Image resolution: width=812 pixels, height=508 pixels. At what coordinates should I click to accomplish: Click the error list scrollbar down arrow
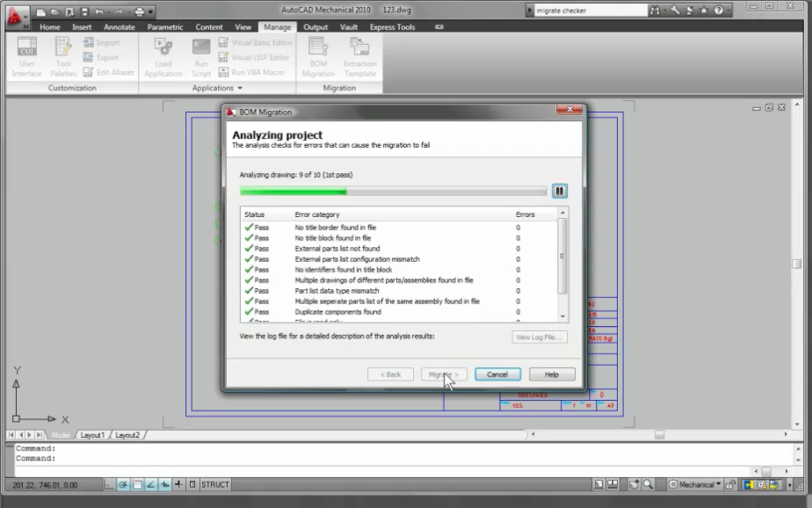click(x=562, y=316)
